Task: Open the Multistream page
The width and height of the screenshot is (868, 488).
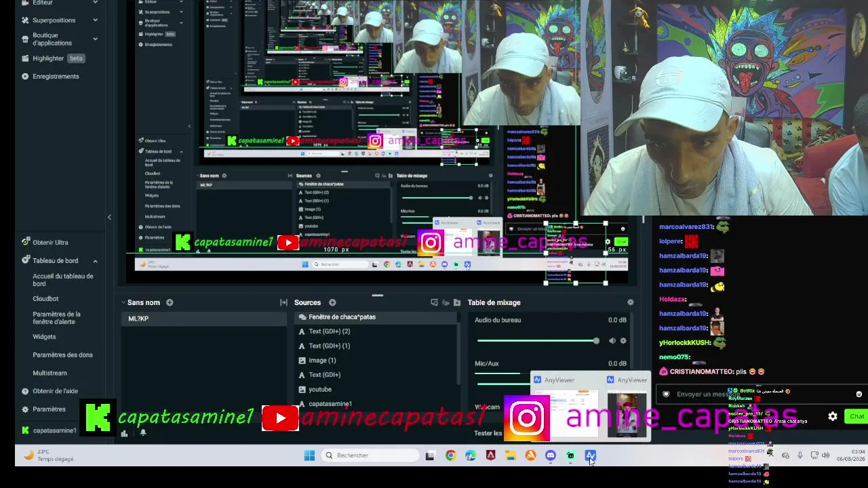Action: coord(50,373)
